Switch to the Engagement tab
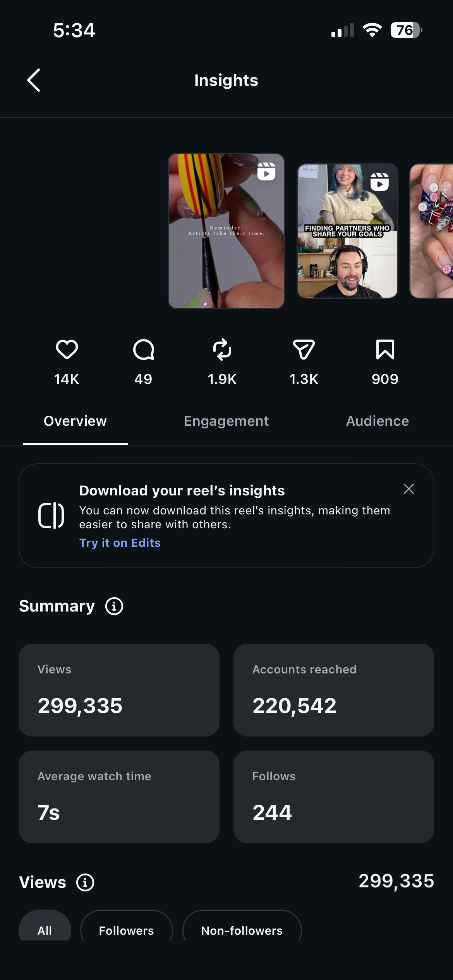Screen dimensions: 453x980 click(x=226, y=421)
